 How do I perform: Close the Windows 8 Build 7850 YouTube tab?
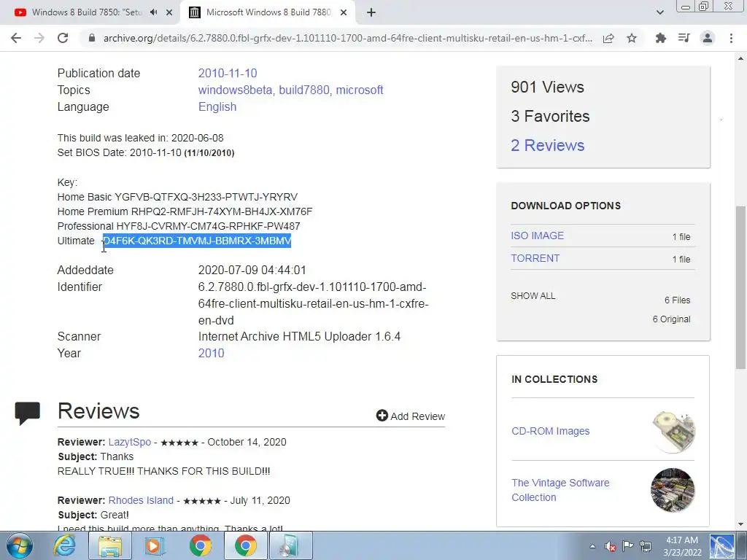point(169,13)
